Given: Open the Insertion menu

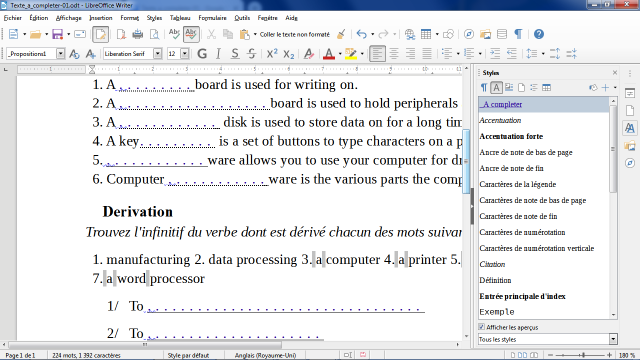Looking at the screenshot, I should pyautogui.click(x=100, y=18).
